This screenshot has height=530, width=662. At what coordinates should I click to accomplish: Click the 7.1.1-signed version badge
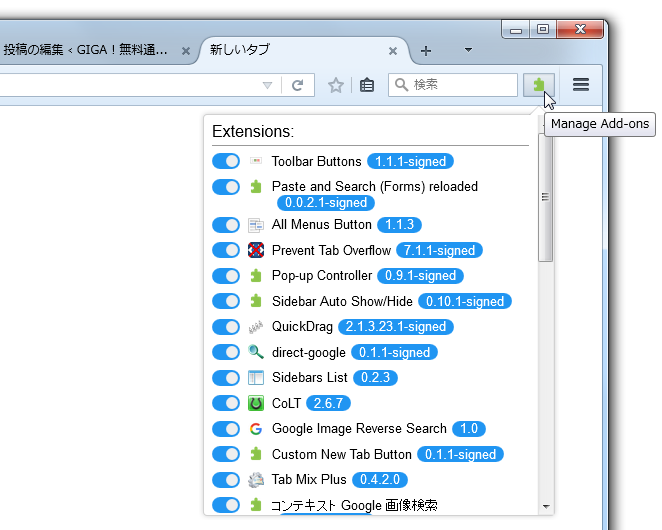coord(440,250)
